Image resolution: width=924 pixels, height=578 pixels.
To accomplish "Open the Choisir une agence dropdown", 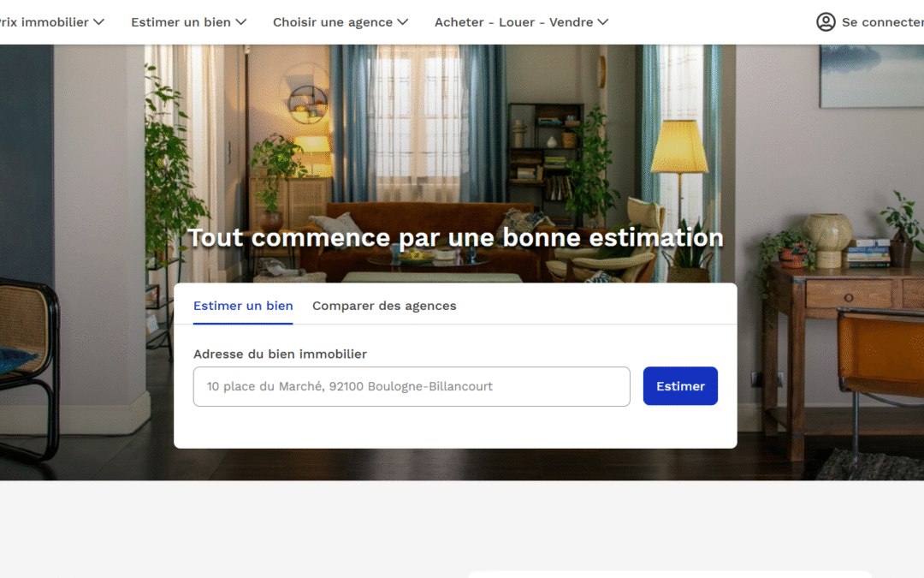I will 334,21.
